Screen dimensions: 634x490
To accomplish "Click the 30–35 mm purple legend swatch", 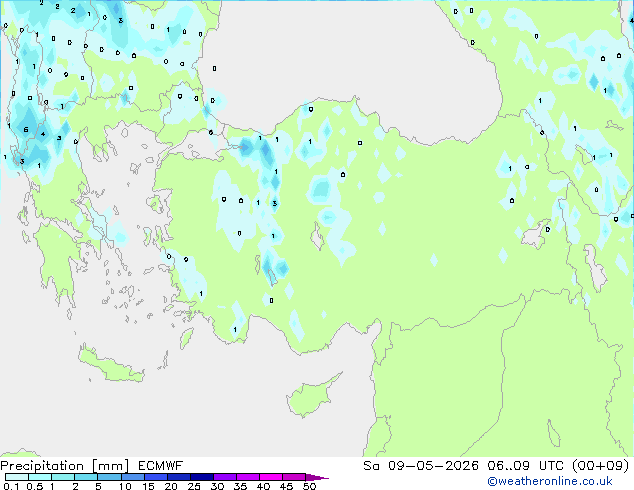I will (x=225, y=477).
